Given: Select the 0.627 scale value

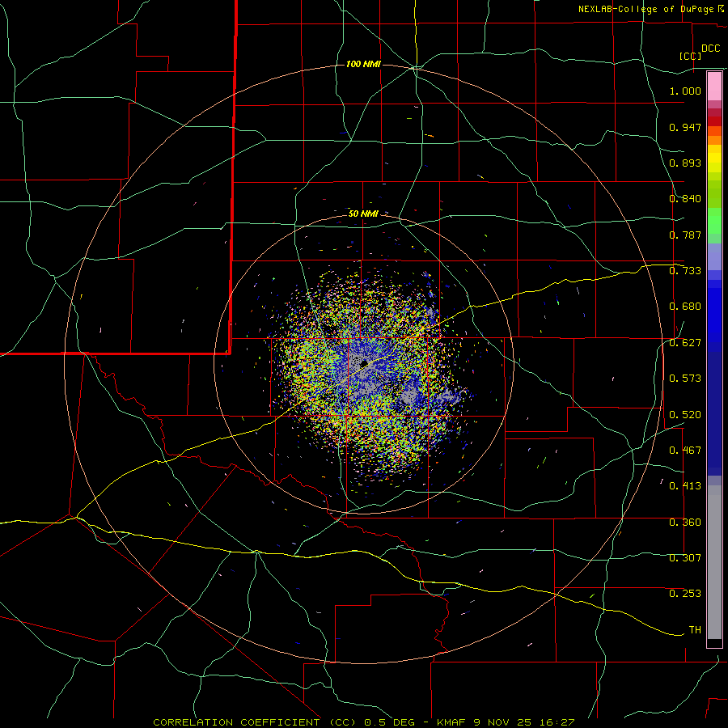Looking at the screenshot, I should [x=685, y=343].
